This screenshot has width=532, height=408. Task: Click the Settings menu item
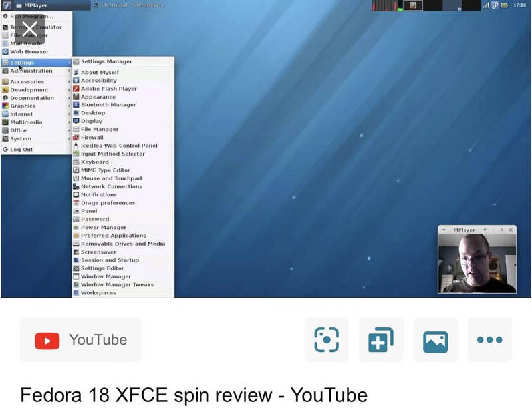click(x=37, y=63)
